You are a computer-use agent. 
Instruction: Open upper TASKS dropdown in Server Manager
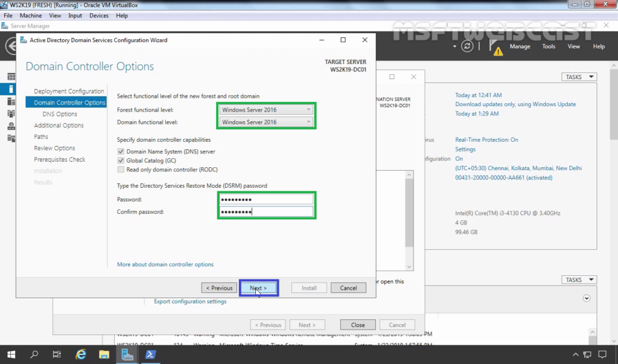579,77
